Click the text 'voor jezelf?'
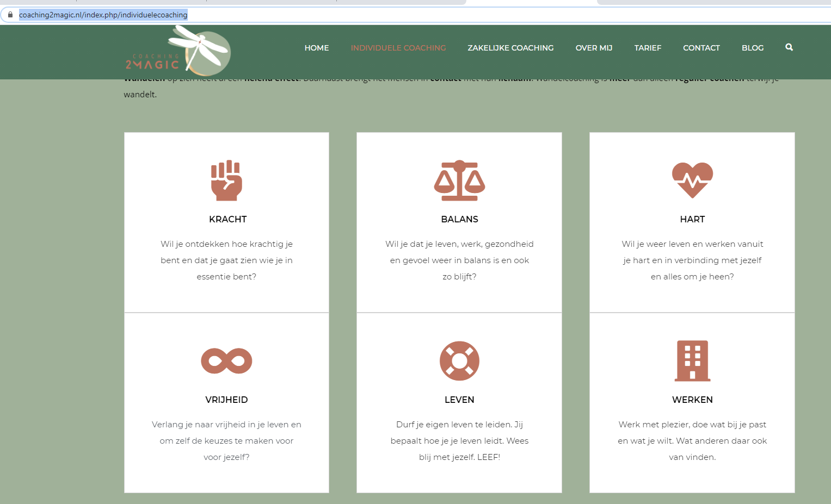This screenshot has width=831, height=504. coord(226,457)
